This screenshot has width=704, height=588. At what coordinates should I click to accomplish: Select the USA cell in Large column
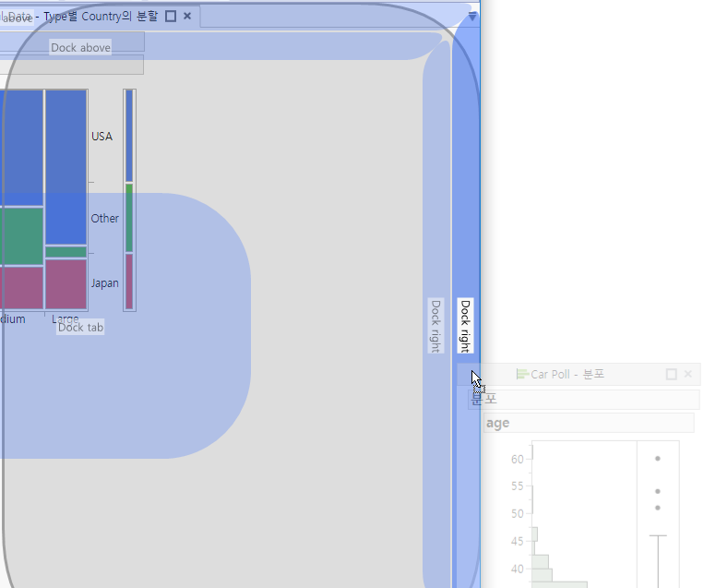tap(66, 167)
